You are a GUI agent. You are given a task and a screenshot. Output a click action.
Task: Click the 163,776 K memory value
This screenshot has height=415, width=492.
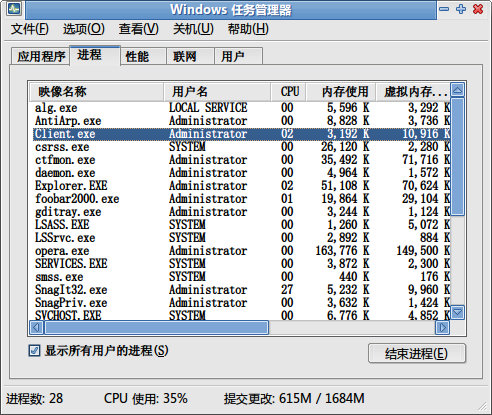pyautogui.click(x=342, y=251)
